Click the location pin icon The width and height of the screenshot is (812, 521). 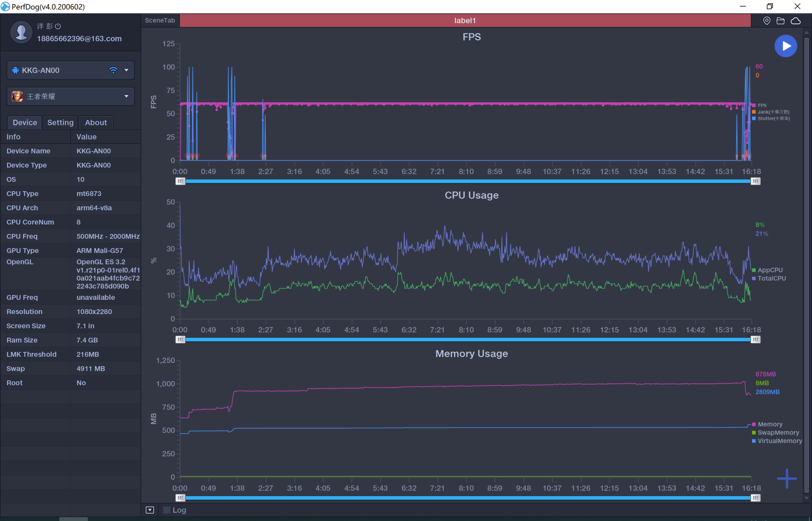[x=766, y=21]
